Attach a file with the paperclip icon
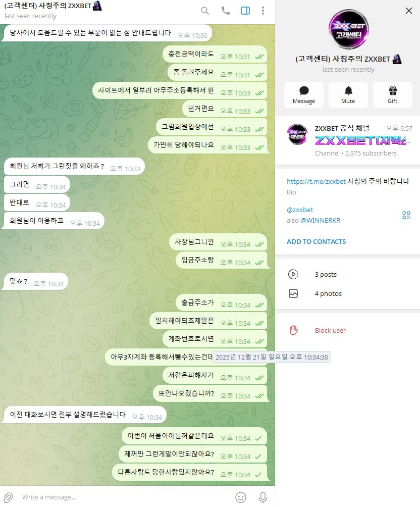This screenshot has width=420, height=507. coord(9,497)
